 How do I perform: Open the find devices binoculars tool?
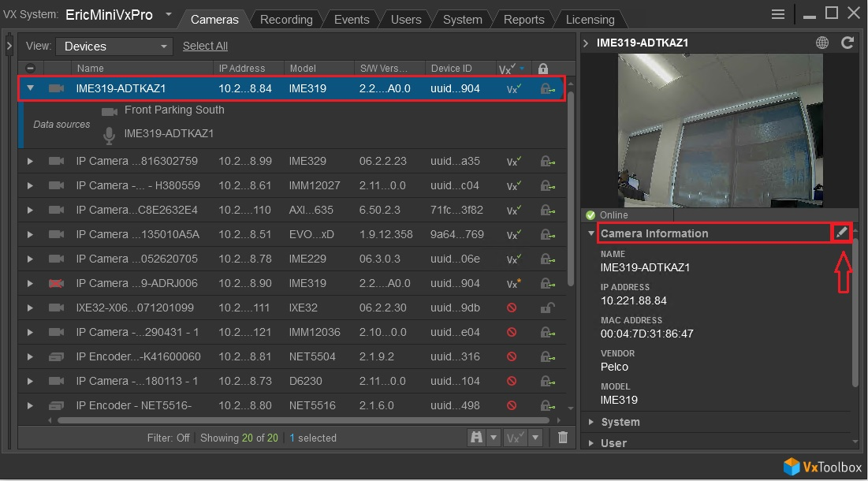[476, 438]
